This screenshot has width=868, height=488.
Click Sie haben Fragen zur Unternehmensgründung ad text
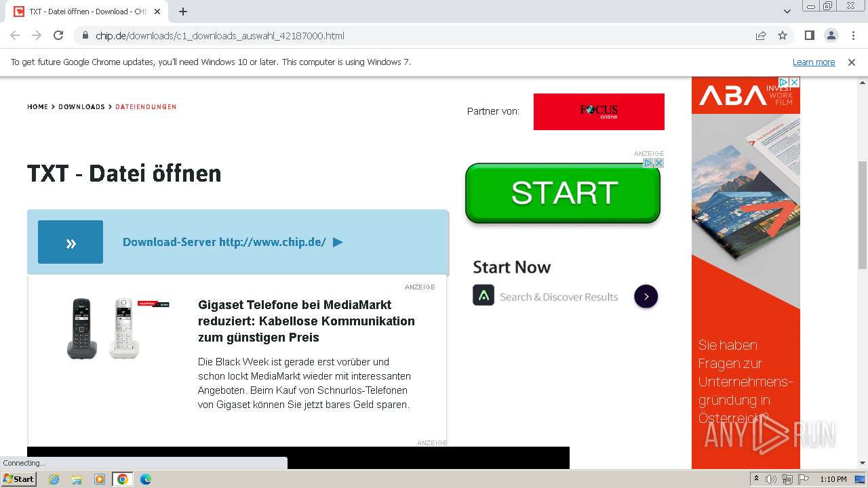pos(745,382)
